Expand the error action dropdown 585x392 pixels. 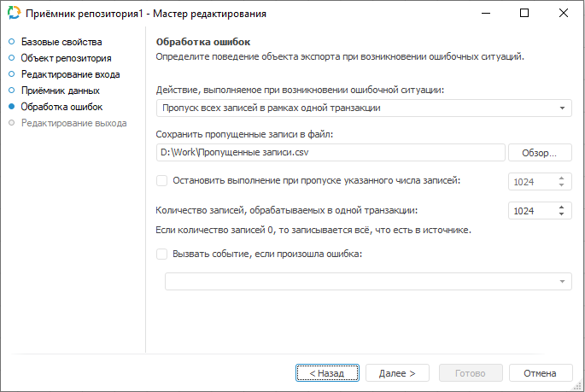[563, 108]
